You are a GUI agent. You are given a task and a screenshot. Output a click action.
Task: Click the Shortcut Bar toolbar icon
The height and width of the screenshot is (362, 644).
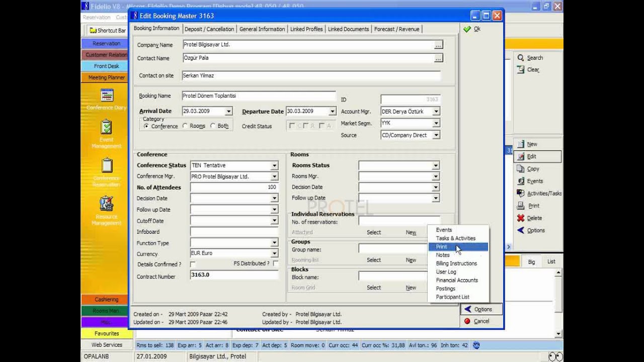[93, 31]
